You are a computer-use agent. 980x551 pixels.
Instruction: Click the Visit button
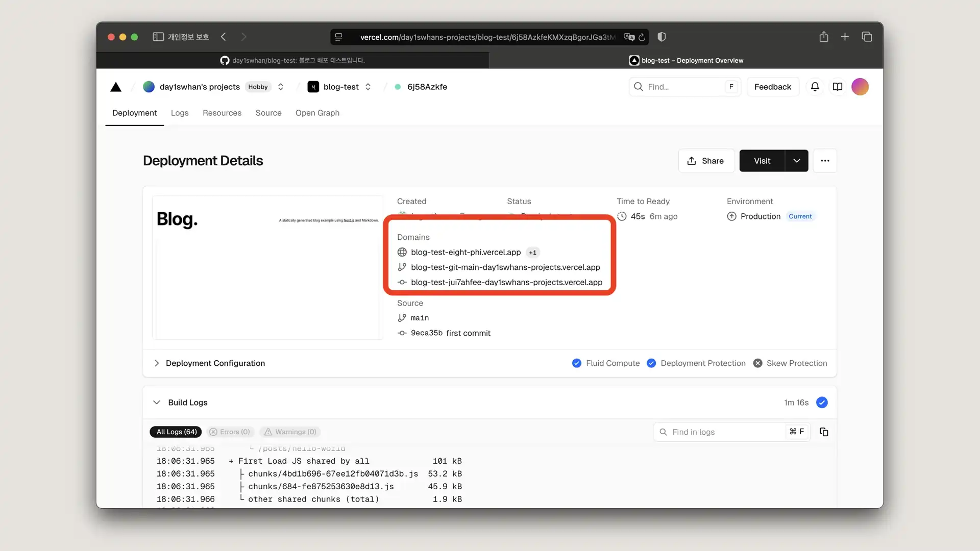(762, 161)
